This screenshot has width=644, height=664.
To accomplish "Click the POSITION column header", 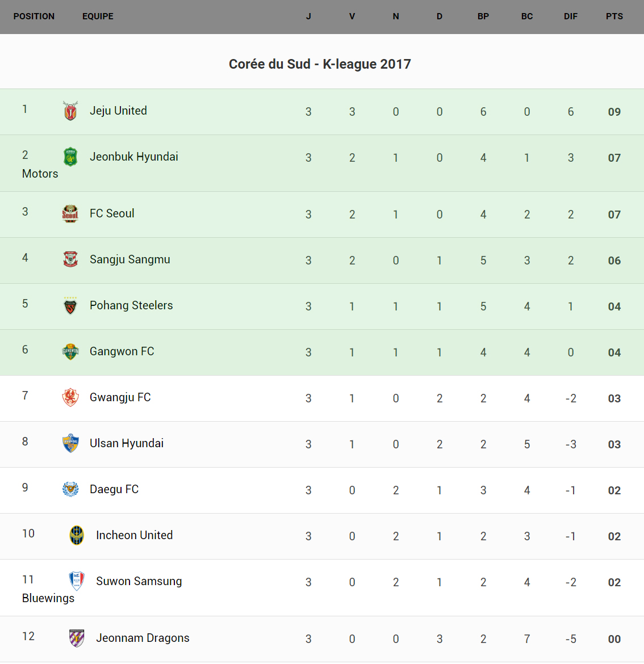I will point(34,16).
